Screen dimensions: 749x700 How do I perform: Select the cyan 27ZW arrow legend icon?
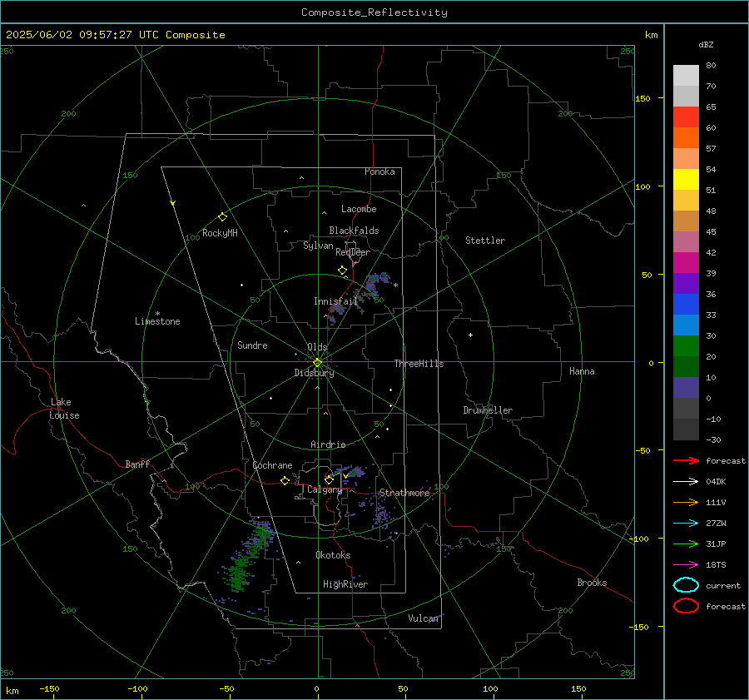(x=686, y=524)
